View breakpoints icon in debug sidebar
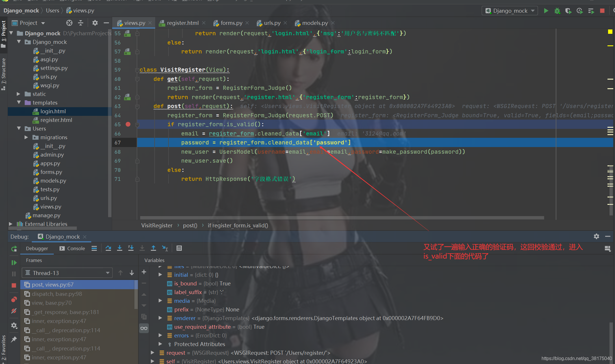The width and height of the screenshot is (615, 364). [x=14, y=300]
